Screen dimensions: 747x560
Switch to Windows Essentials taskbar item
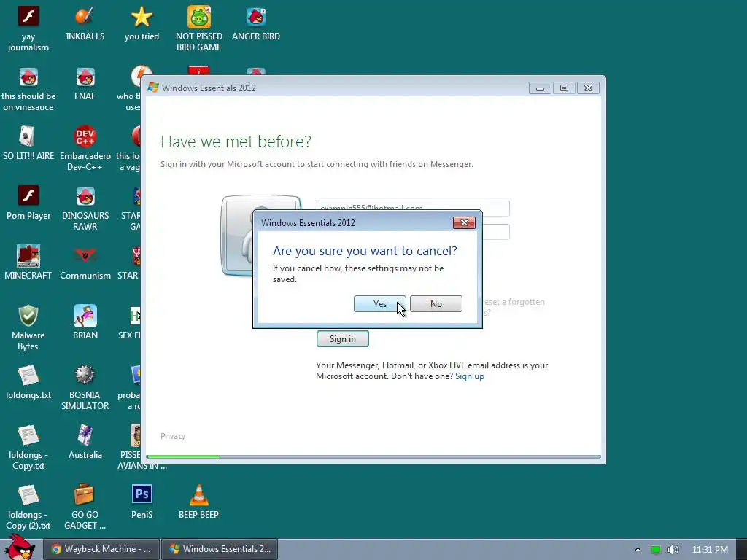coord(220,549)
